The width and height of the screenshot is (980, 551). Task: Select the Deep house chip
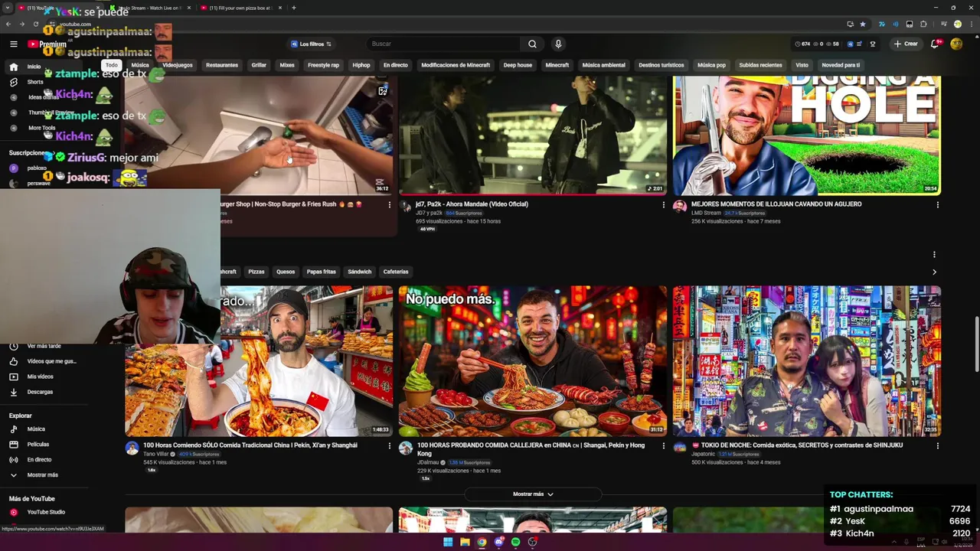(518, 65)
